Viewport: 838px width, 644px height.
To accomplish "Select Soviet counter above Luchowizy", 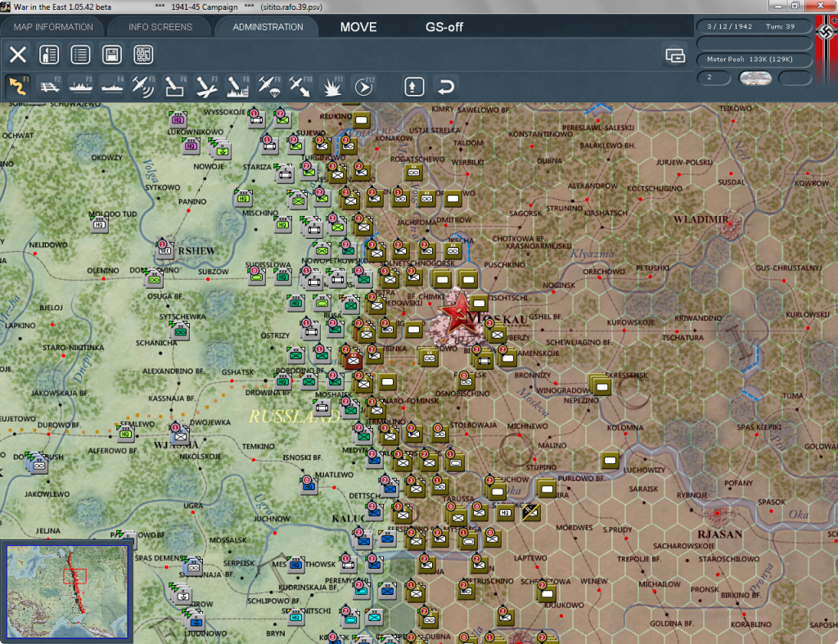I will (x=610, y=460).
